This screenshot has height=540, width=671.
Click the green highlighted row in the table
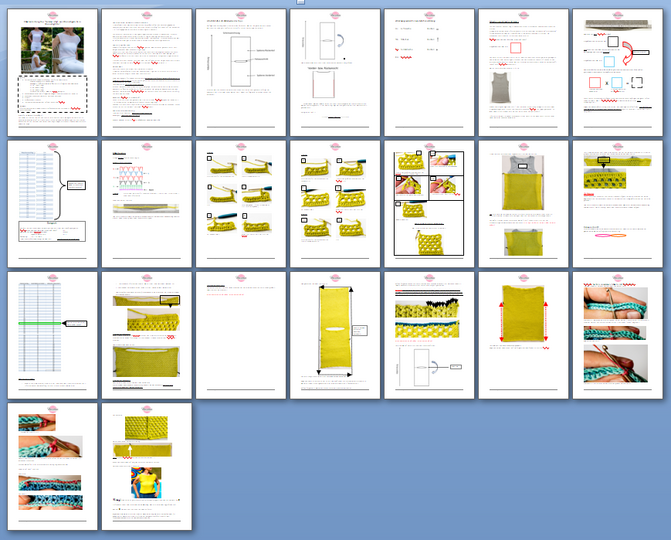[41, 324]
